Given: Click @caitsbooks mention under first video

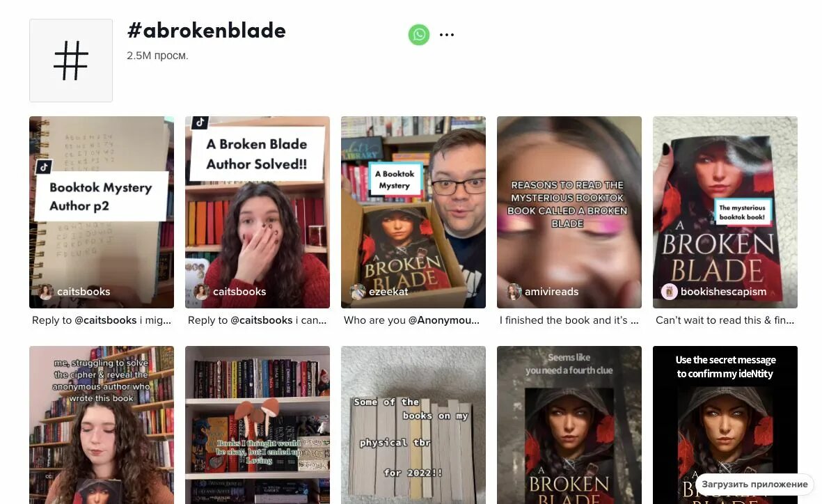Looking at the screenshot, I should coord(105,320).
